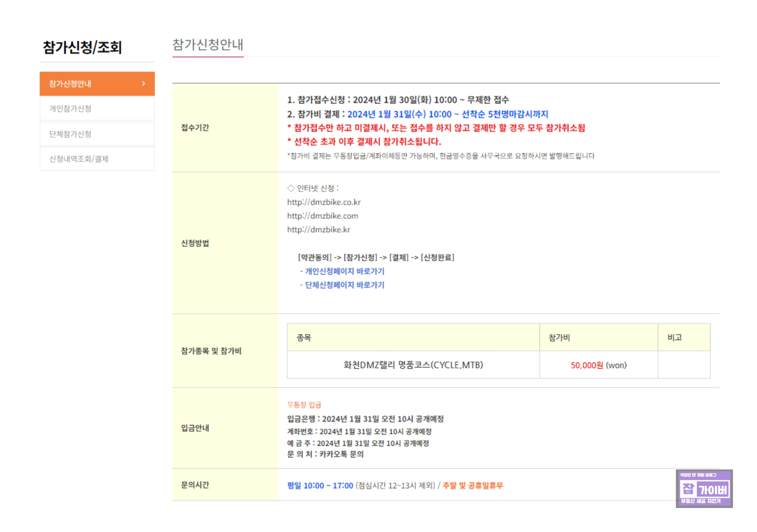
Task: Click the purple 잡가이버 blog logo badge
Action: (703, 488)
